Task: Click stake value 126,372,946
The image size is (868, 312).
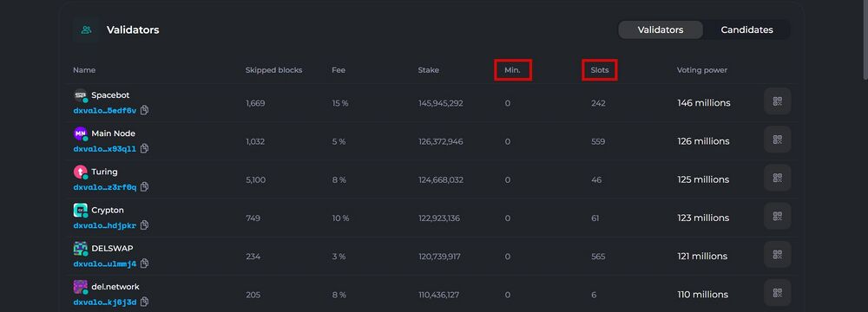Action: [x=441, y=141]
